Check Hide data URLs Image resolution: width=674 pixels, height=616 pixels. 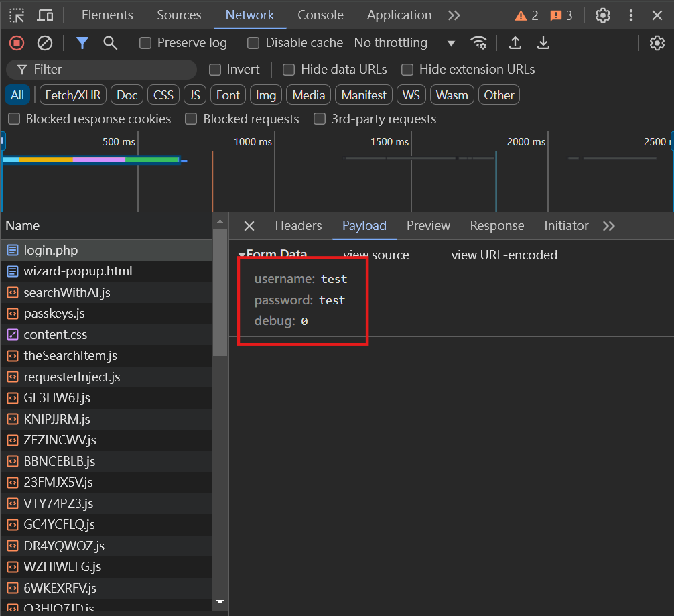point(289,69)
